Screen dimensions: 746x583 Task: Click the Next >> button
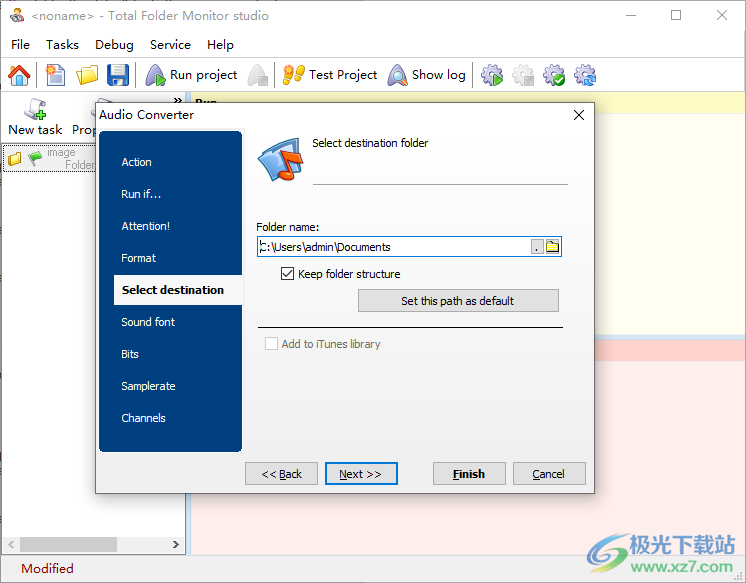click(x=361, y=474)
